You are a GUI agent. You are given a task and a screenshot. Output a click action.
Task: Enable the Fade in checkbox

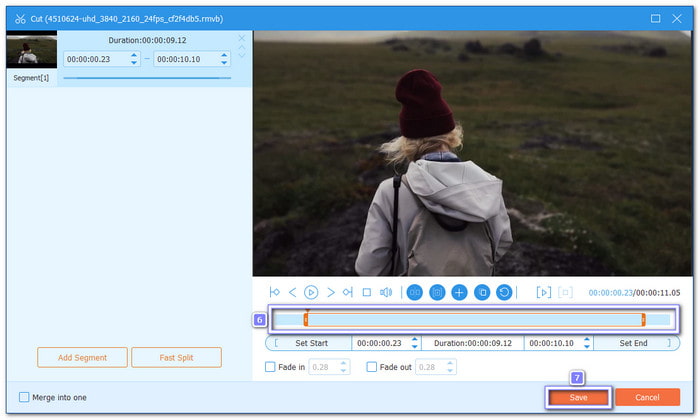(x=270, y=367)
